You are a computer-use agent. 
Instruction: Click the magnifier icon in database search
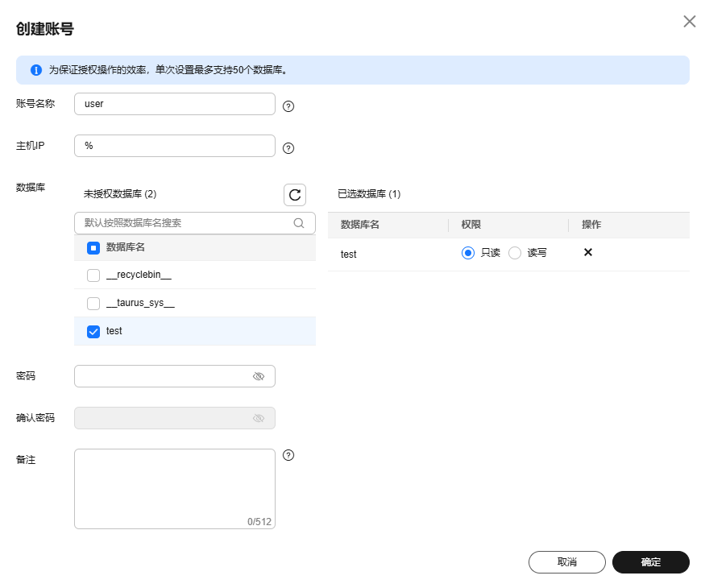[x=299, y=223]
